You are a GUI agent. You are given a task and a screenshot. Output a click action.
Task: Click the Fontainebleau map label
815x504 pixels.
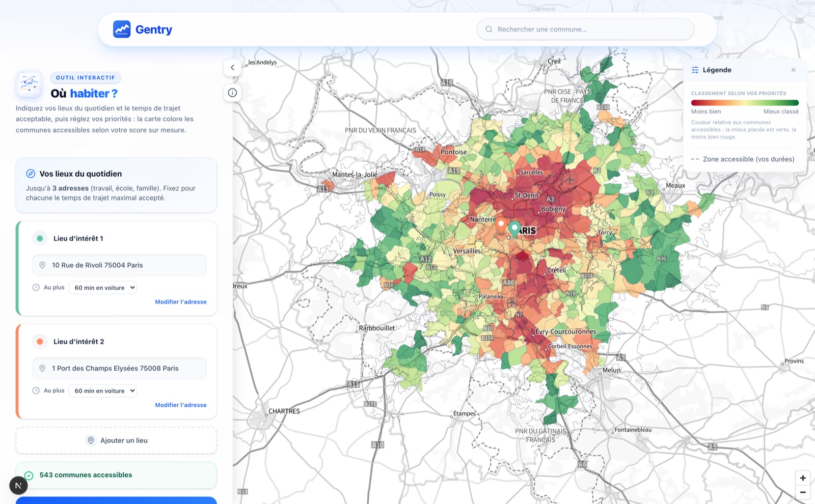(633, 430)
